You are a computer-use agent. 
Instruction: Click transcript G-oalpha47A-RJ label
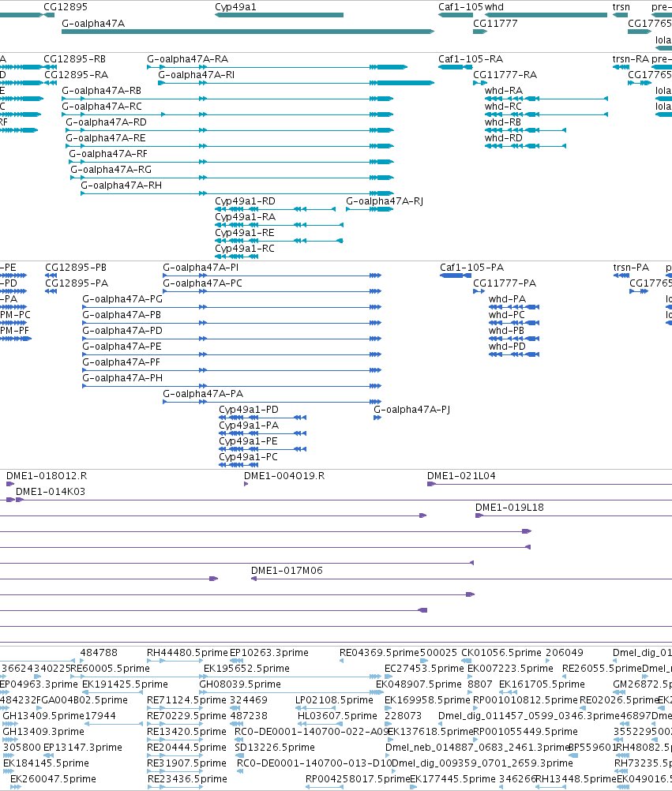click(x=385, y=201)
